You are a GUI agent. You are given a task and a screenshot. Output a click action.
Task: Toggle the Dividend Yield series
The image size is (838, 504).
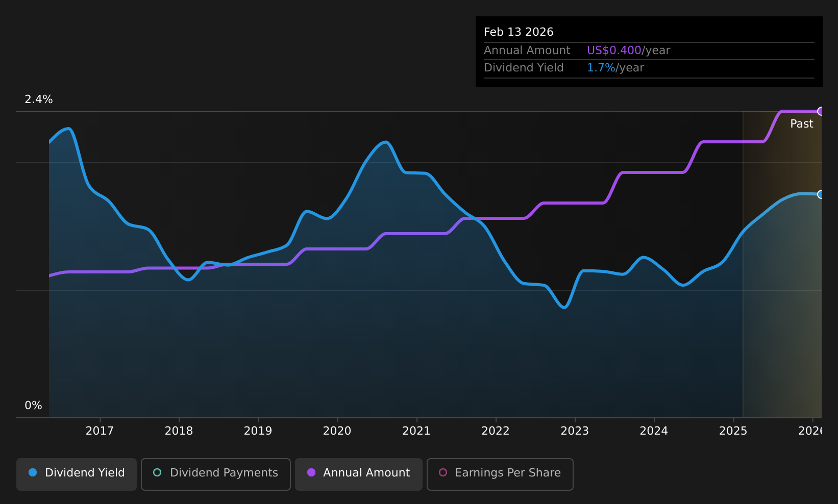(77, 474)
